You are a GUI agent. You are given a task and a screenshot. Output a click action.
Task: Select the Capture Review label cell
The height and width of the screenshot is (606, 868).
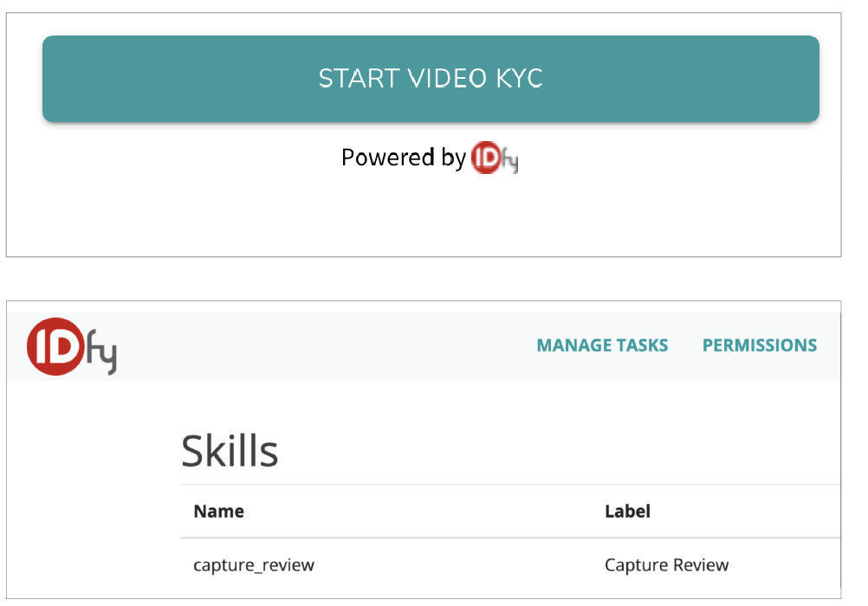(666, 565)
